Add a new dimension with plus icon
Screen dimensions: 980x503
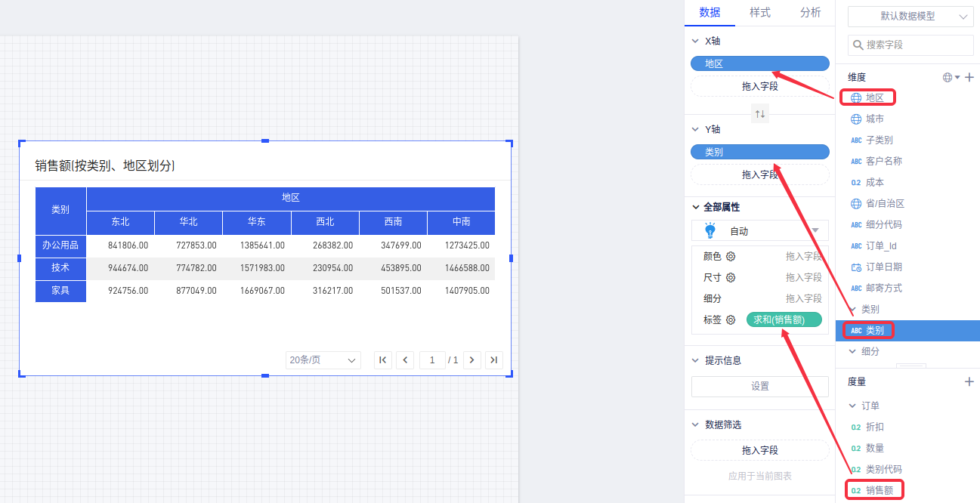click(x=969, y=77)
